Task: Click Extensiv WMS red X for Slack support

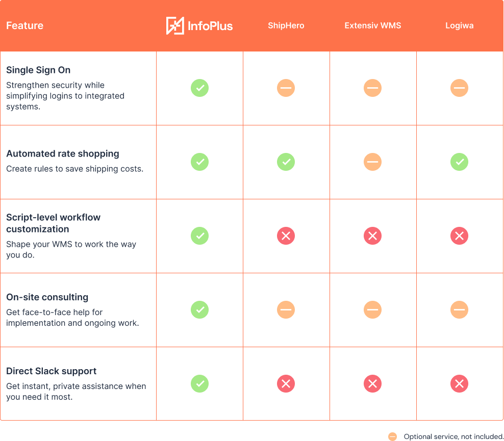Action: pyautogui.click(x=373, y=384)
